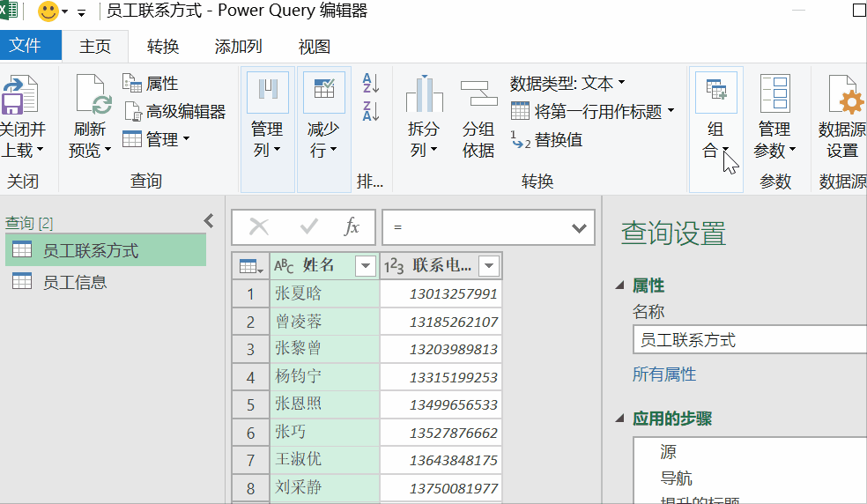
Task: Click the smiley feedback icon
Action: [48, 11]
